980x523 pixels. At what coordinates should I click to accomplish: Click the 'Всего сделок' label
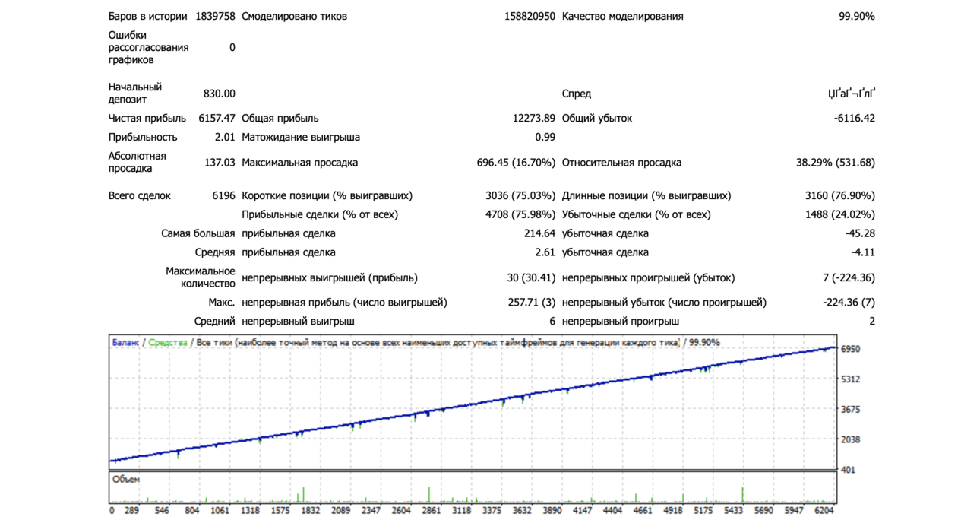pos(140,195)
